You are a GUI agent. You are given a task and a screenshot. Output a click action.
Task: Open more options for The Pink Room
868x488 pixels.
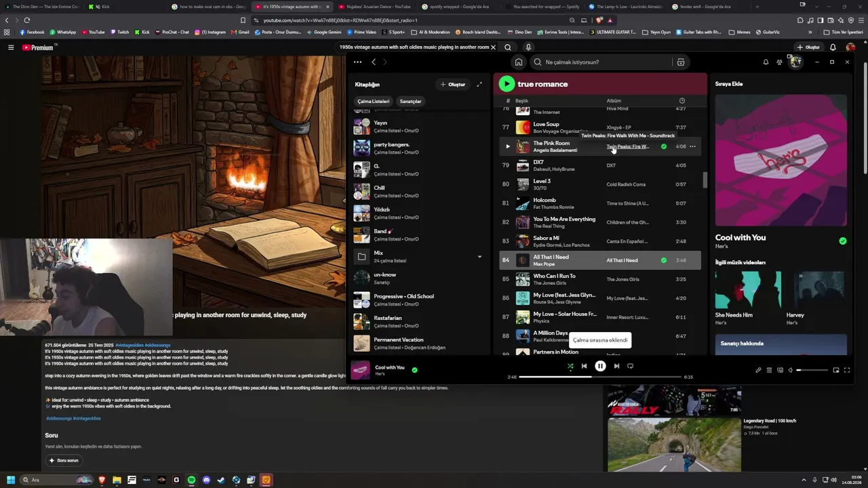[x=692, y=146]
